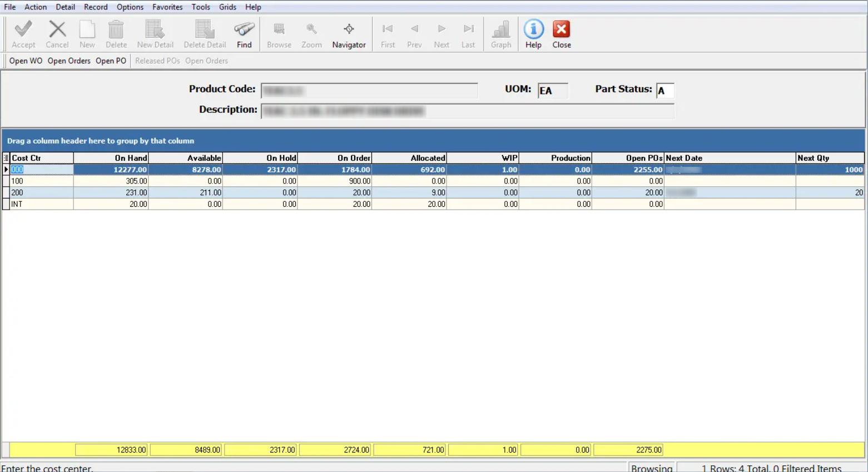The width and height of the screenshot is (868, 472).
Task: Click the 2724.00 On Order total
Action: pyautogui.click(x=335, y=450)
